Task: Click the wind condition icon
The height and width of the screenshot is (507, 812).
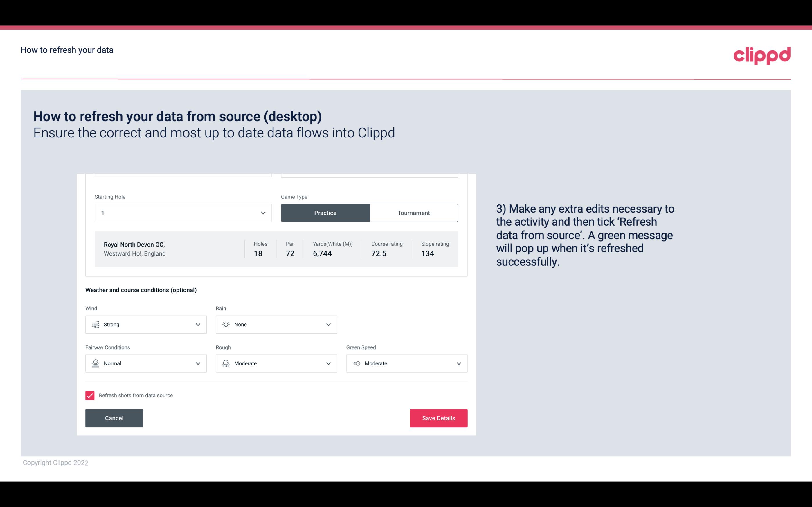Action: pyautogui.click(x=95, y=324)
